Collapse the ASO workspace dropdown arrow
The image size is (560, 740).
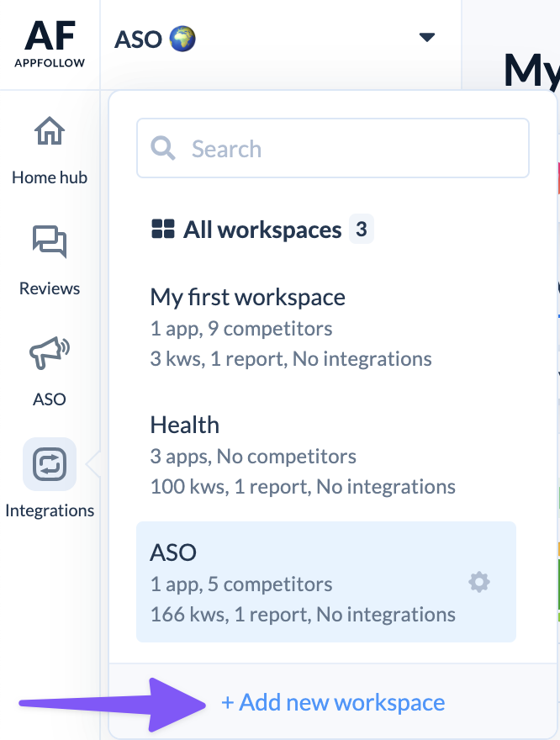[427, 37]
